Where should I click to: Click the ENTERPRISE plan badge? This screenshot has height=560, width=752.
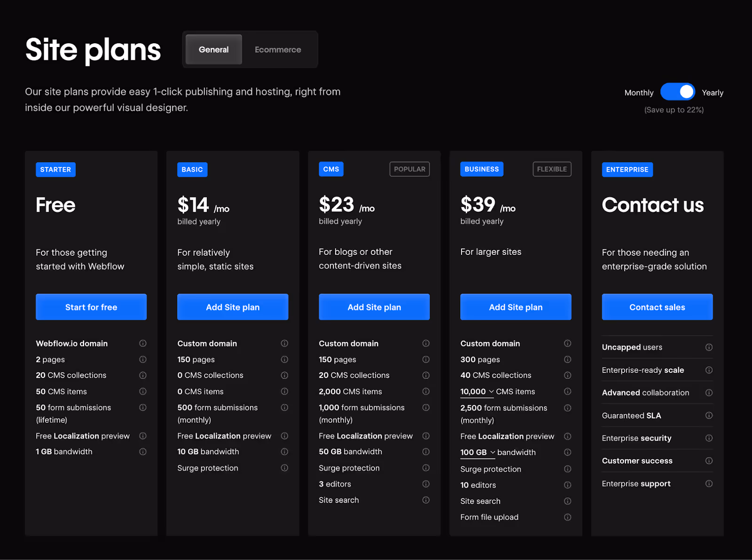point(627,169)
